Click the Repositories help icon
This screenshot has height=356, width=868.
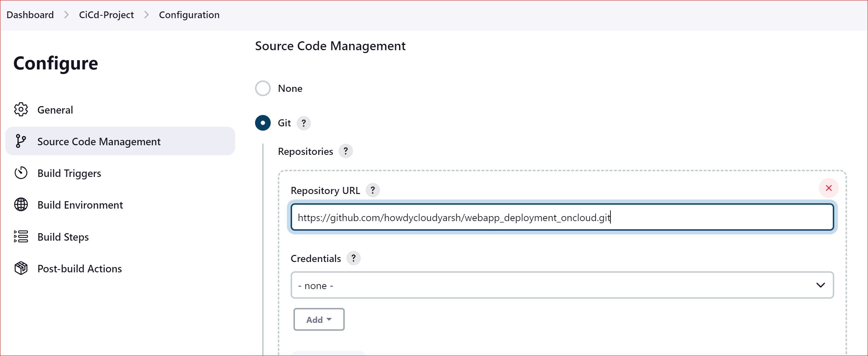pyautogui.click(x=345, y=151)
